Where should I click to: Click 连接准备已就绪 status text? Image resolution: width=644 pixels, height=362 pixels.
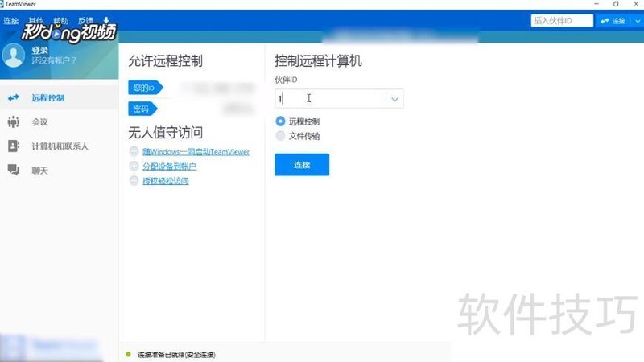(176, 355)
